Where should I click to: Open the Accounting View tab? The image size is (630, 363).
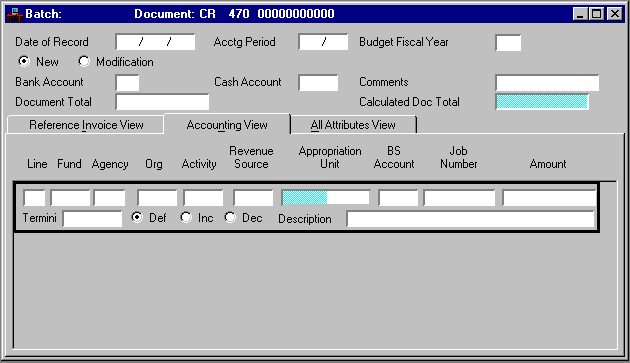(x=227, y=125)
